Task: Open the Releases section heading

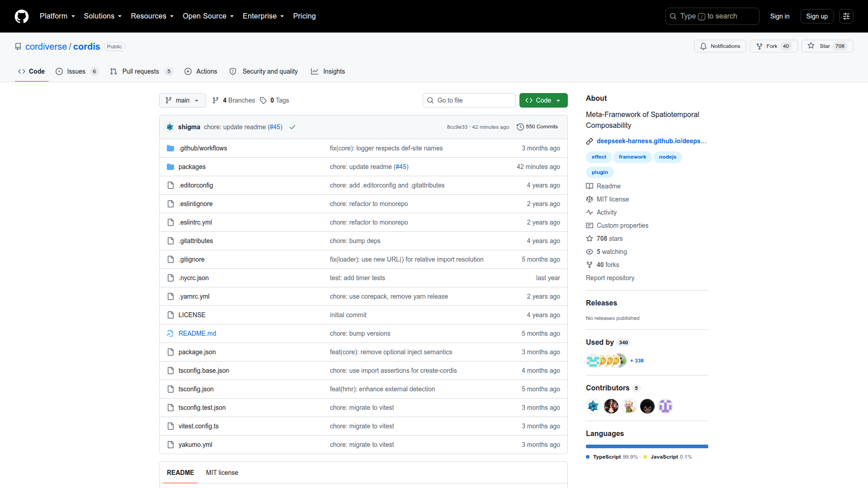Action: tap(601, 303)
